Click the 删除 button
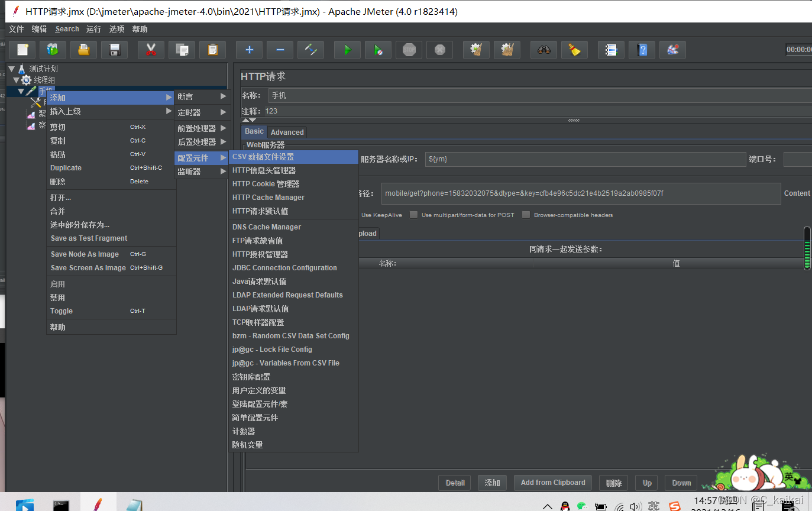The image size is (812, 511). pos(613,483)
